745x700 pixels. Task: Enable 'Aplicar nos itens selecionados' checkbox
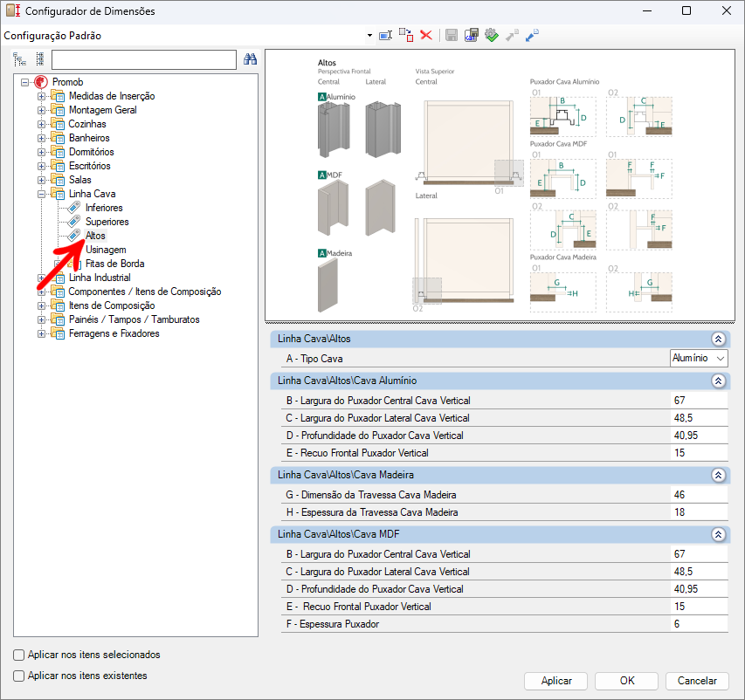[19, 655]
